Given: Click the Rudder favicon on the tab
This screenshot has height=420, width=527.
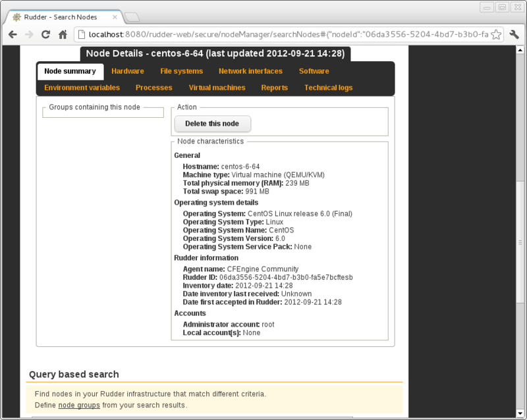Looking at the screenshot, I should pyautogui.click(x=17, y=17).
